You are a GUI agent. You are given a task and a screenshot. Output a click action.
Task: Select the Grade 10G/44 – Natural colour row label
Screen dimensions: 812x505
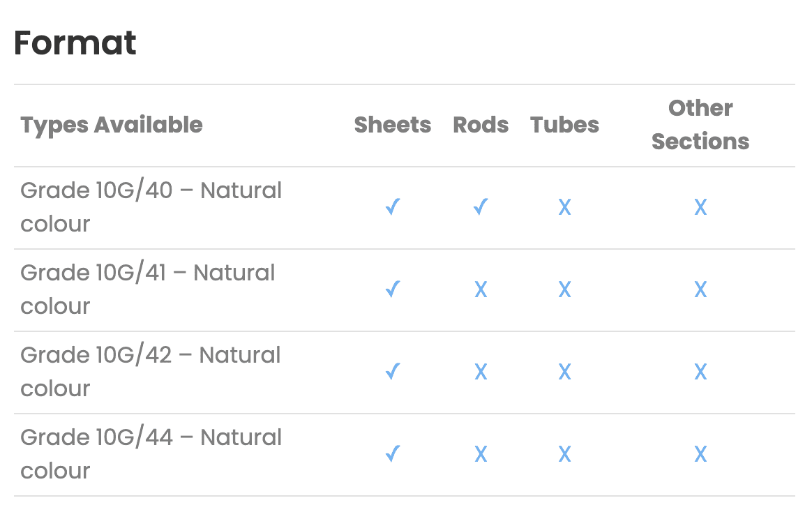pos(151,454)
